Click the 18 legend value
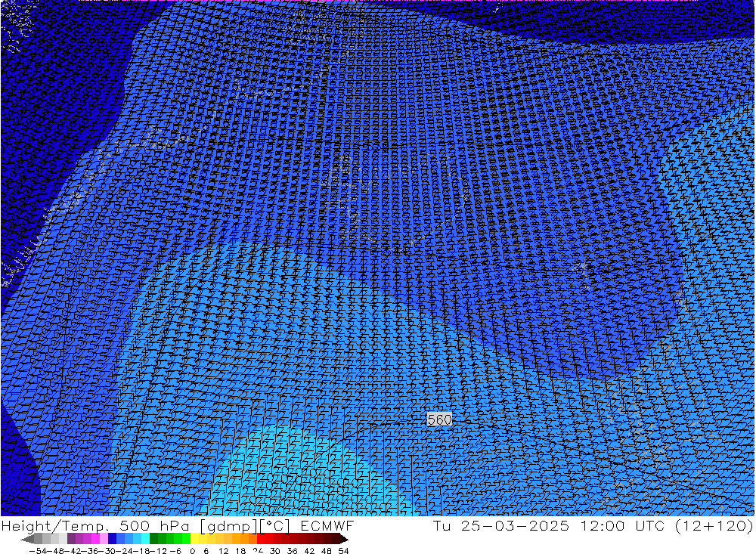Screen dimensions: 756x554 click(240, 551)
